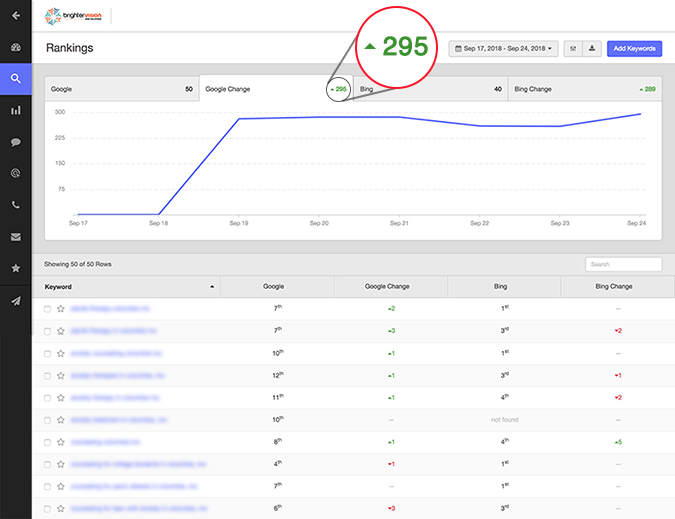675x519 pixels.
Task: Tick checkbox in row with Google change up 3
Action: pos(47,331)
